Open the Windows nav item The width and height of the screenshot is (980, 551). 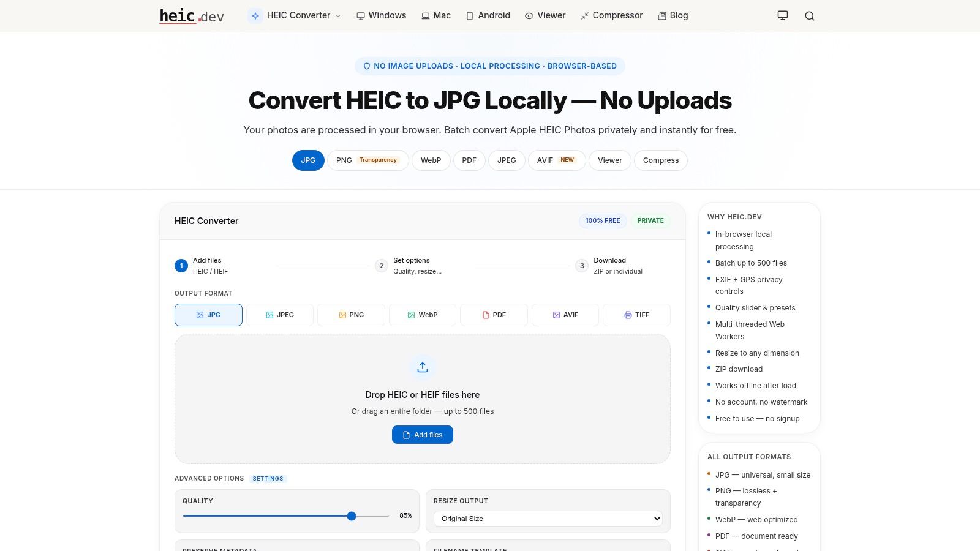[382, 16]
